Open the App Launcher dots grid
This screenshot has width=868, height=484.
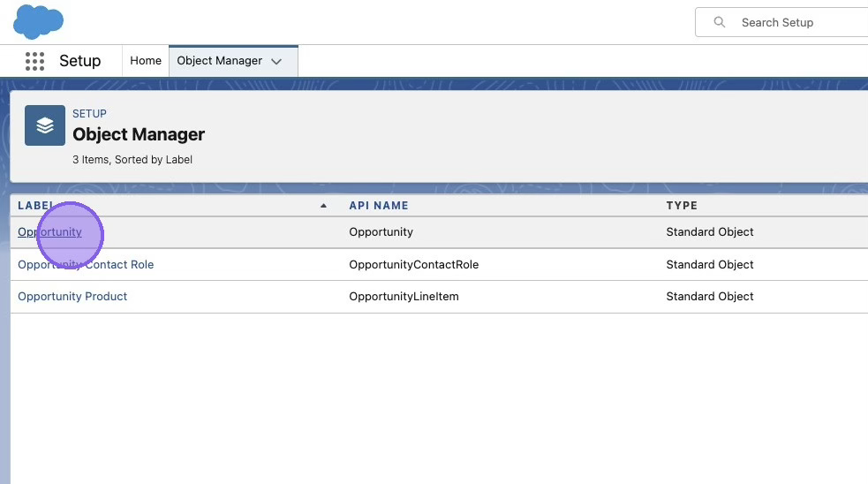click(x=34, y=61)
